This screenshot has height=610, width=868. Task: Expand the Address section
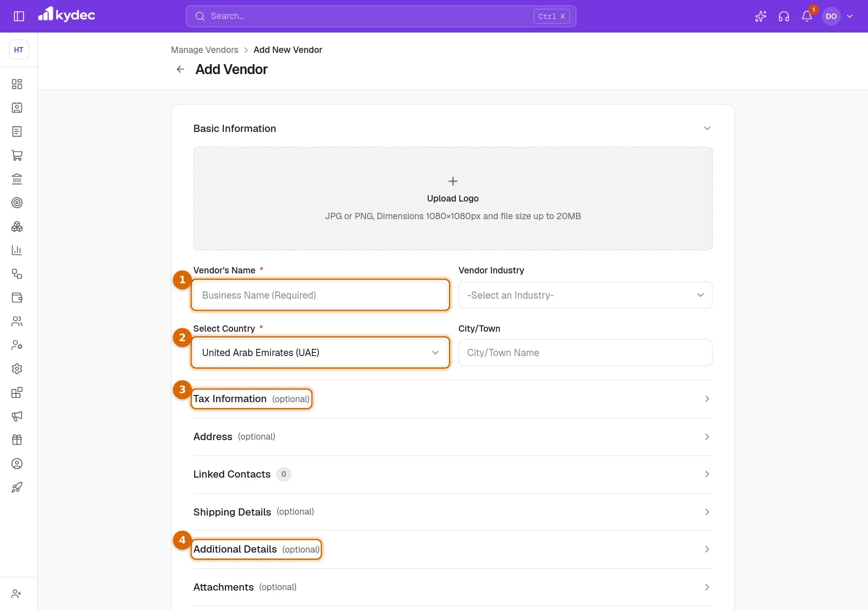(453, 436)
